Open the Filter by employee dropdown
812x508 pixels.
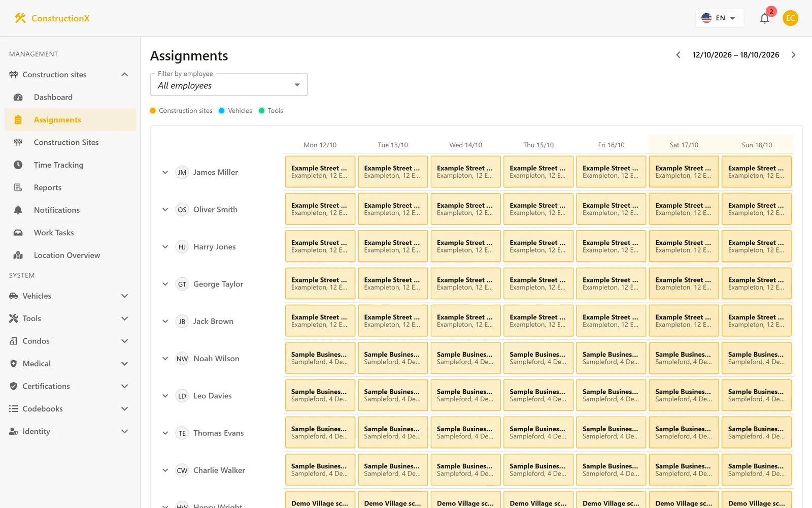point(229,85)
